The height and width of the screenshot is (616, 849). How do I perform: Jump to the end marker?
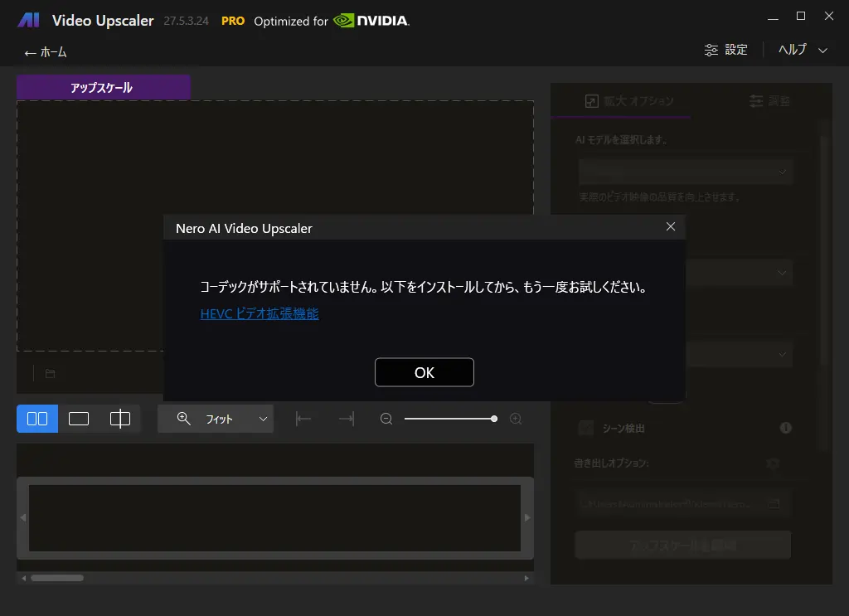click(x=347, y=419)
